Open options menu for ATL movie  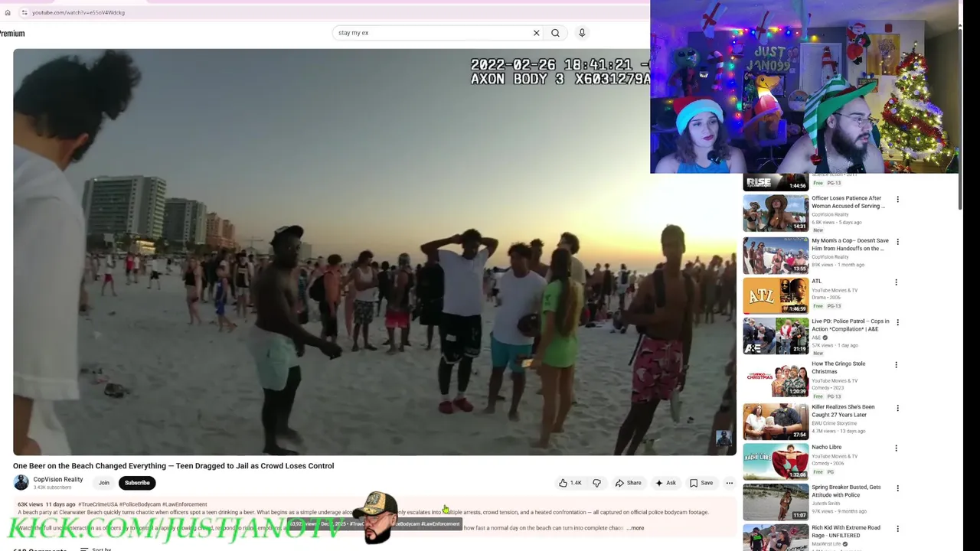[x=896, y=282]
